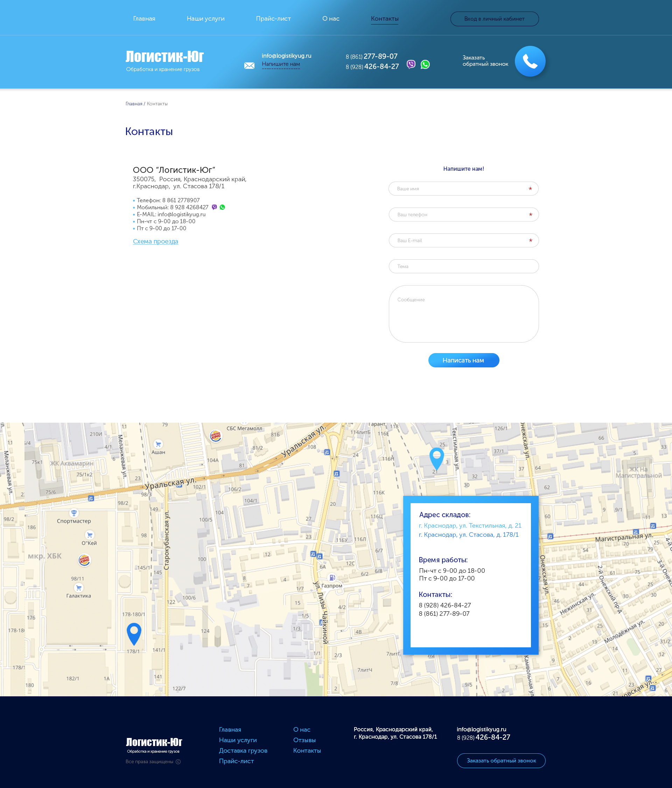Open the Наши услуги menu item
This screenshot has width=672, height=788.
pos(205,19)
